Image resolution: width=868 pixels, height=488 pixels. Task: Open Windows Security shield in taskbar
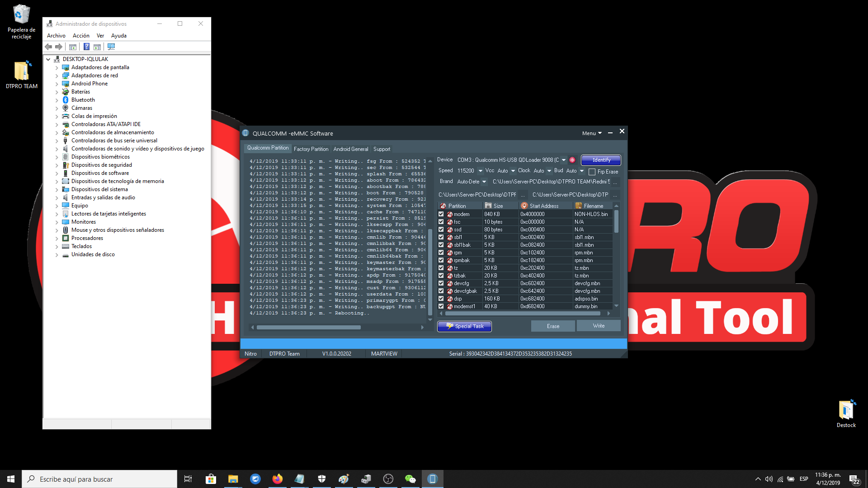point(321,479)
